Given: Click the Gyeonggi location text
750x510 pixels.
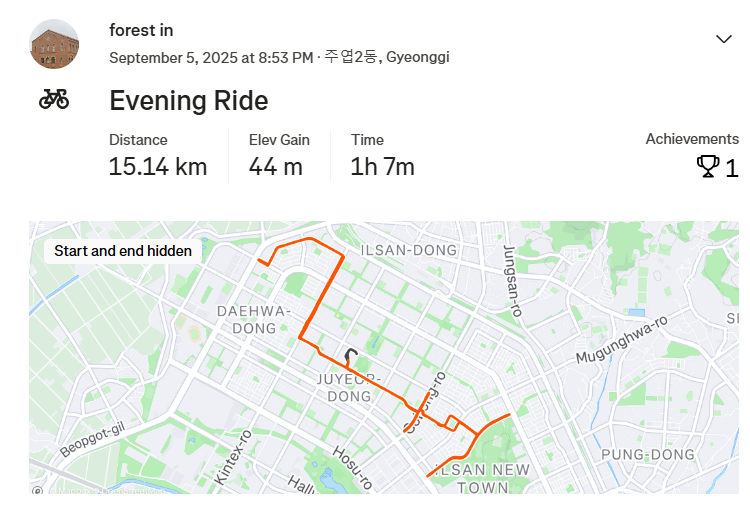Looking at the screenshot, I should click(x=418, y=57).
